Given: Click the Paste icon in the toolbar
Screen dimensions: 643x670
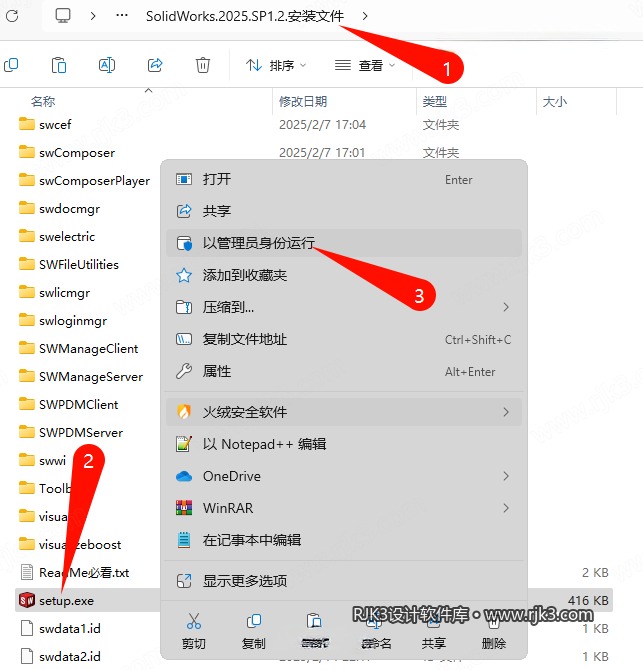Looking at the screenshot, I should (59, 65).
